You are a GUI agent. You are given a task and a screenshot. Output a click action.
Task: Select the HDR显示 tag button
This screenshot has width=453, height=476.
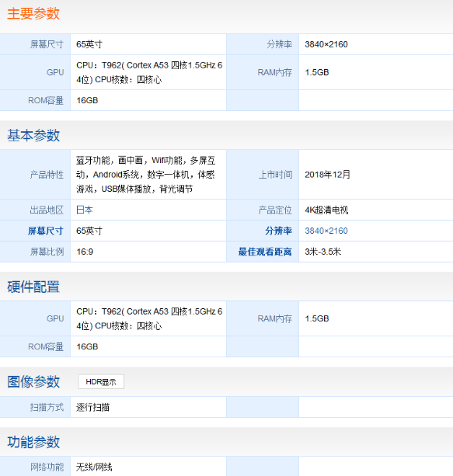101,381
